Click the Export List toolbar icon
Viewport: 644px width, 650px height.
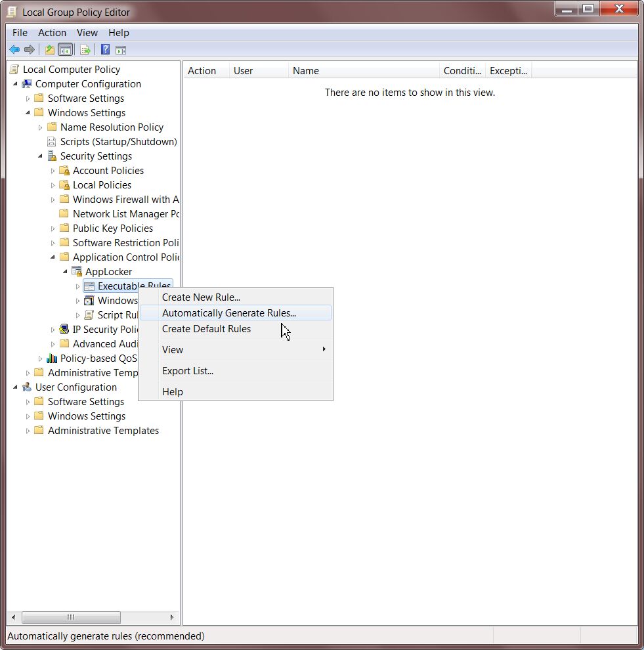85,50
